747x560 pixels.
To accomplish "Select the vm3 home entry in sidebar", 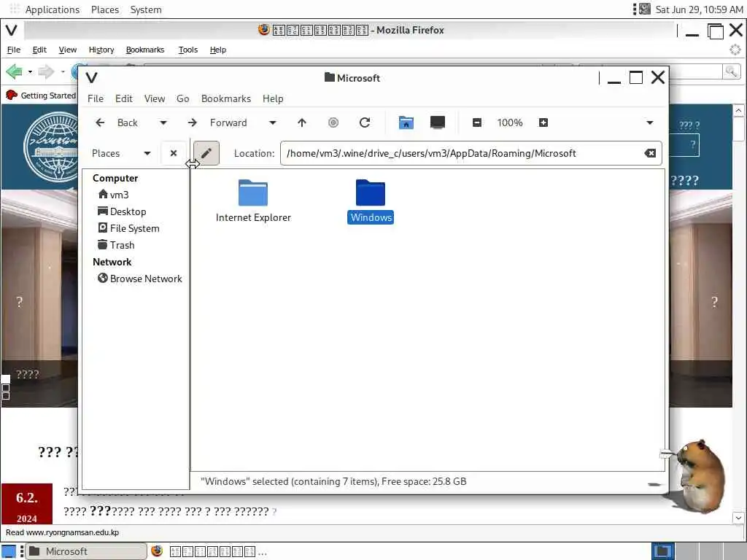I will coord(113,195).
